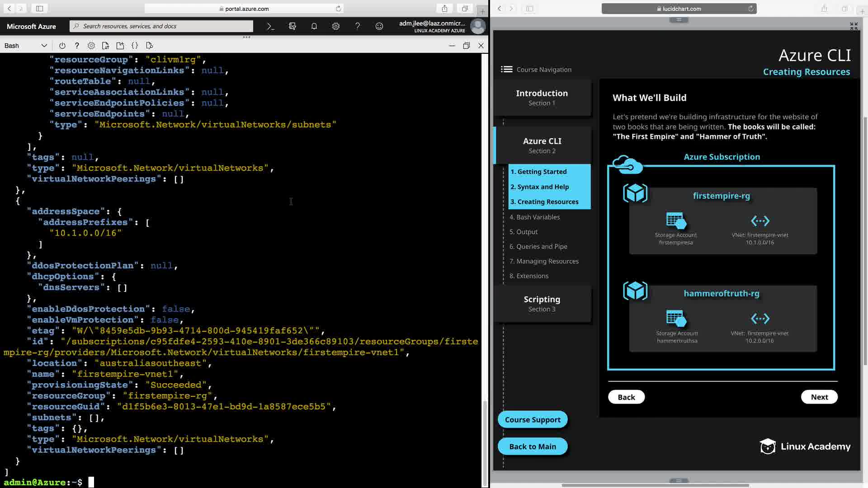Select the Bash Variables lesson
868x488 pixels.
click(x=534, y=217)
